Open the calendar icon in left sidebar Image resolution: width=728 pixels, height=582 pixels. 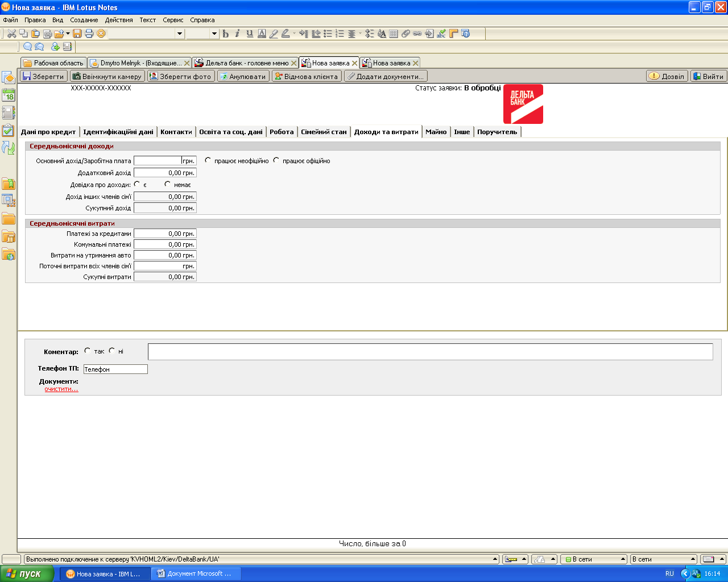(x=9, y=95)
